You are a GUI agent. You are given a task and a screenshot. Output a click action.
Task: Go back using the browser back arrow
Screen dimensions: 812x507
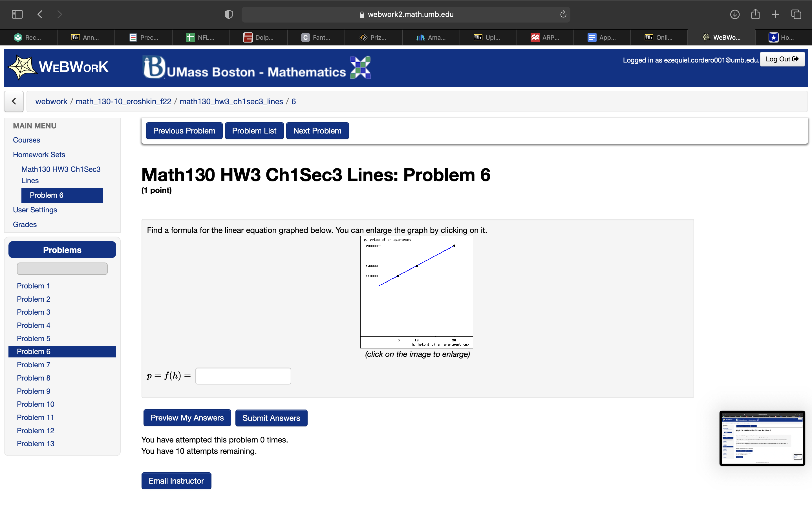pyautogui.click(x=39, y=14)
